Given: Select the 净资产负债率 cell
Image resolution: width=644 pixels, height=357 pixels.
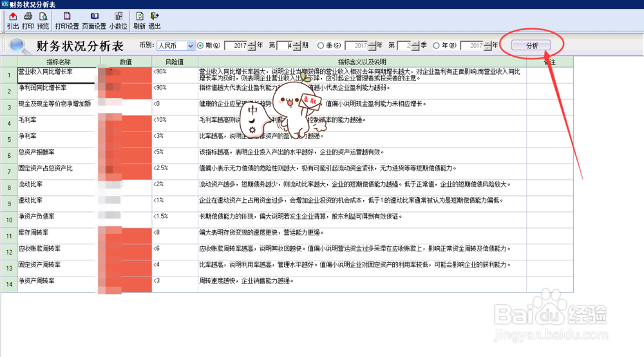Looking at the screenshot, I should [x=57, y=219].
